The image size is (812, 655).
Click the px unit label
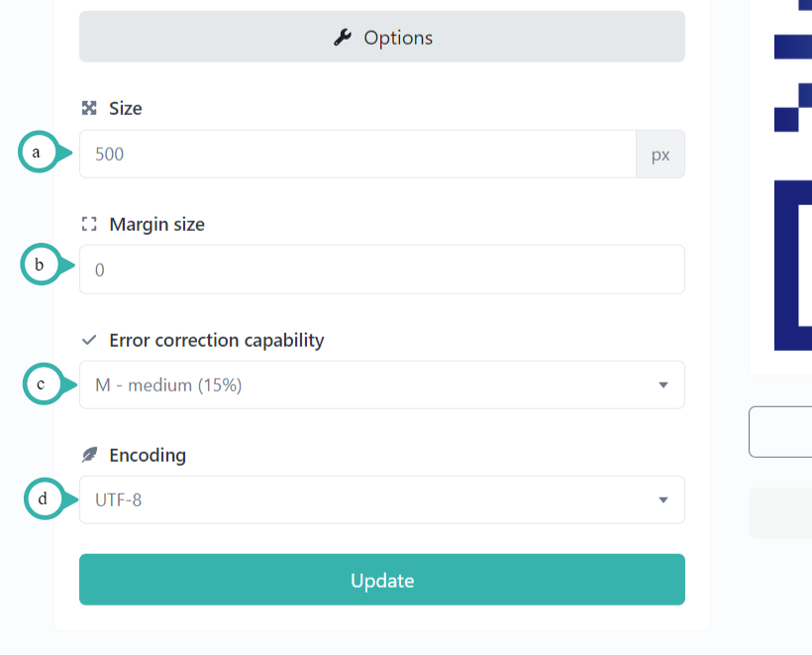660,154
